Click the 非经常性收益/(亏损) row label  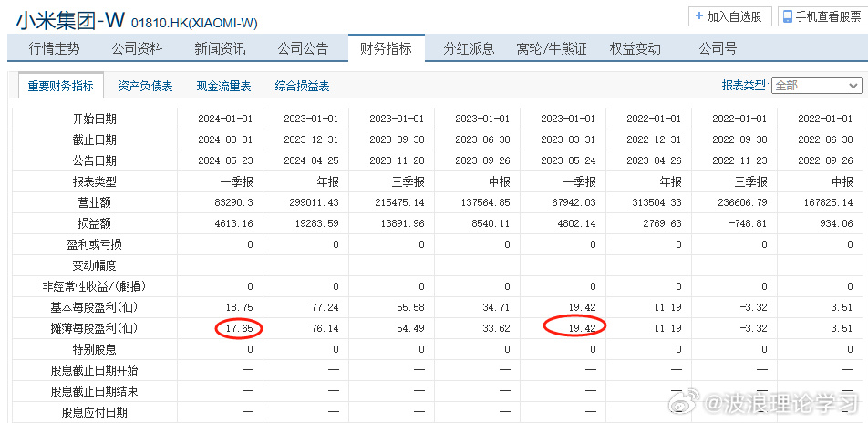95,287
